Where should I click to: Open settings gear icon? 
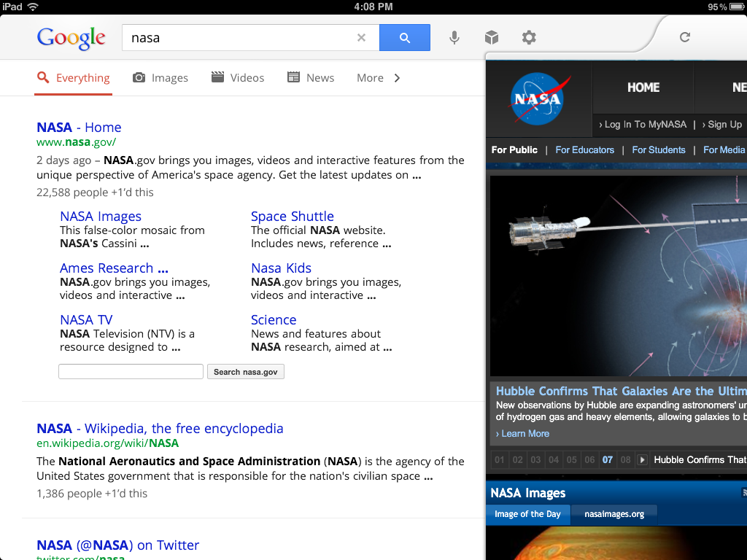click(x=529, y=38)
